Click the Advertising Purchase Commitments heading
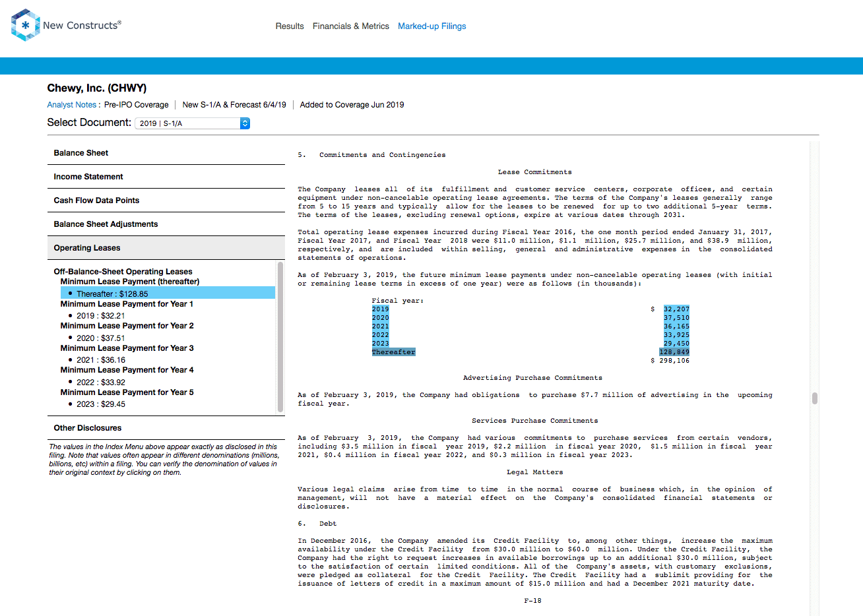The height and width of the screenshot is (616, 863). click(x=532, y=378)
